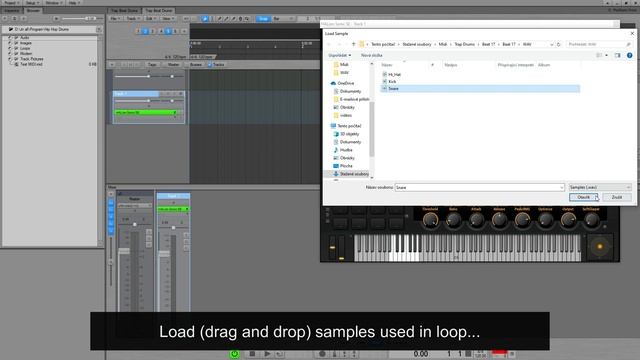The width and height of the screenshot is (640, 360).
Task: Open the arrangement File dropdown menu
Action: pyautogui.click(x=115, y=19)
